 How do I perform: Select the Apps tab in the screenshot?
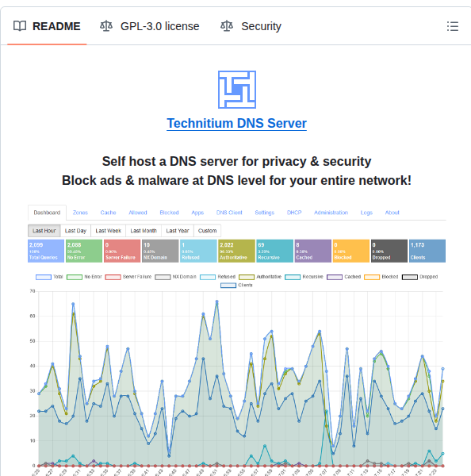pyautogui.click(x=197, y=213)
